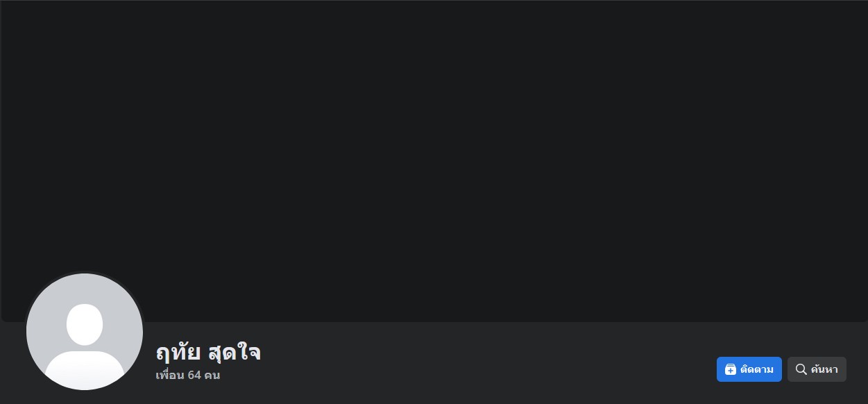Click the word เพื่อน under profile name

coord(170,376)
